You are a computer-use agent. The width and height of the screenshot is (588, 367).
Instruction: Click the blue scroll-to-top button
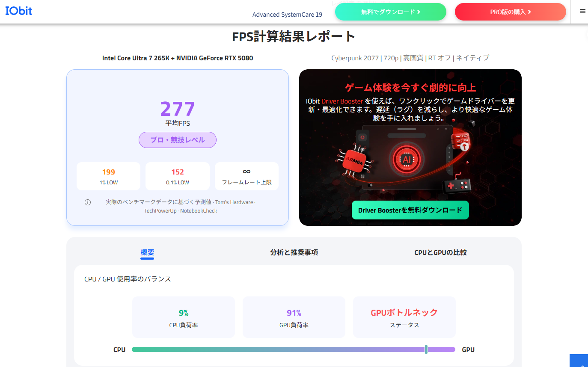point(579,361)
